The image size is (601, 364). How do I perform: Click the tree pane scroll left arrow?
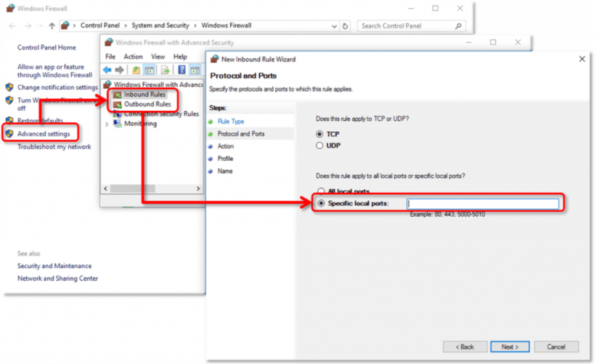coord(106,189)
